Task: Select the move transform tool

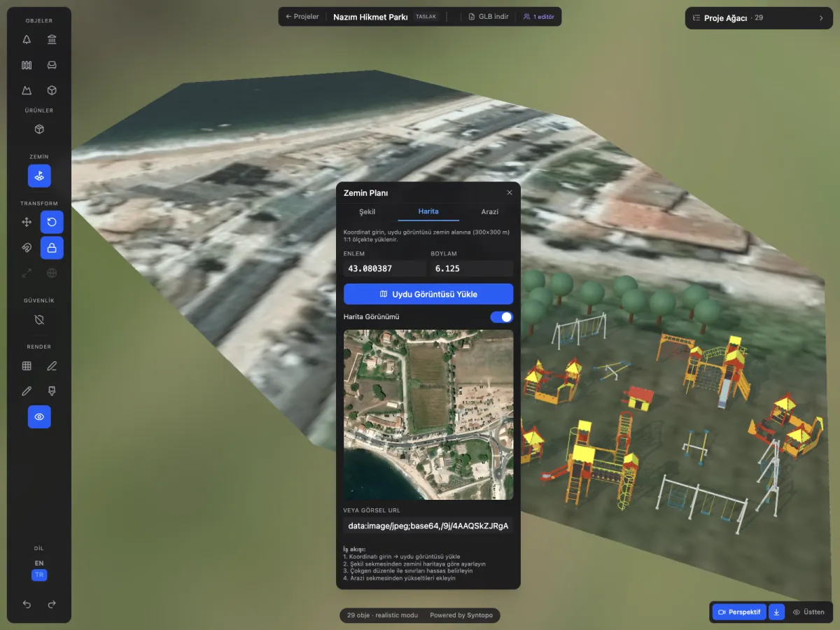Action: tap(27, 222)
